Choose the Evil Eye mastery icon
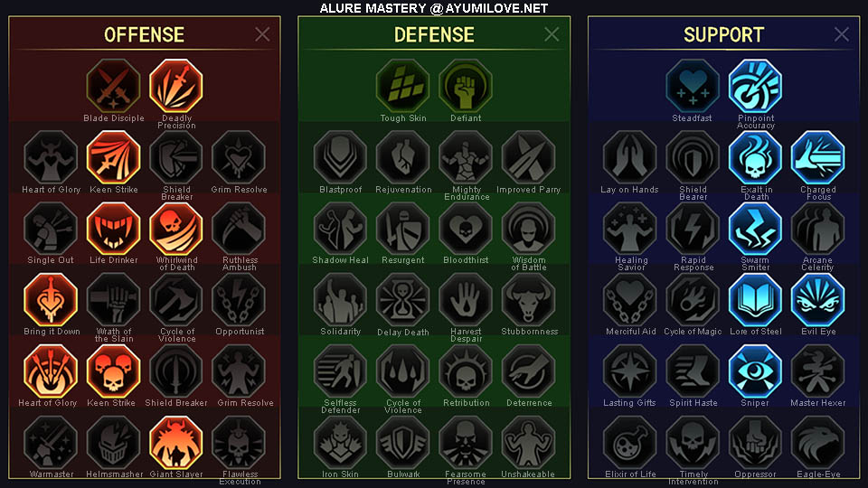868x488 pixels. [x=818, y=300]
